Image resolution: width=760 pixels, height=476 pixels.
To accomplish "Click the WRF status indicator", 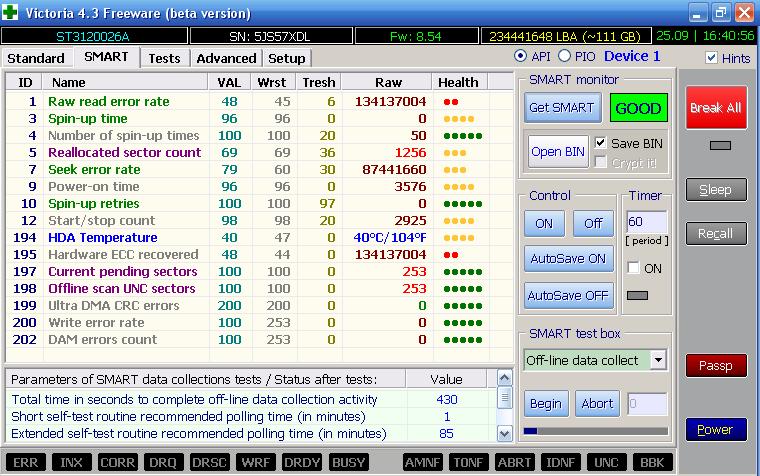I will click(255, 462).
